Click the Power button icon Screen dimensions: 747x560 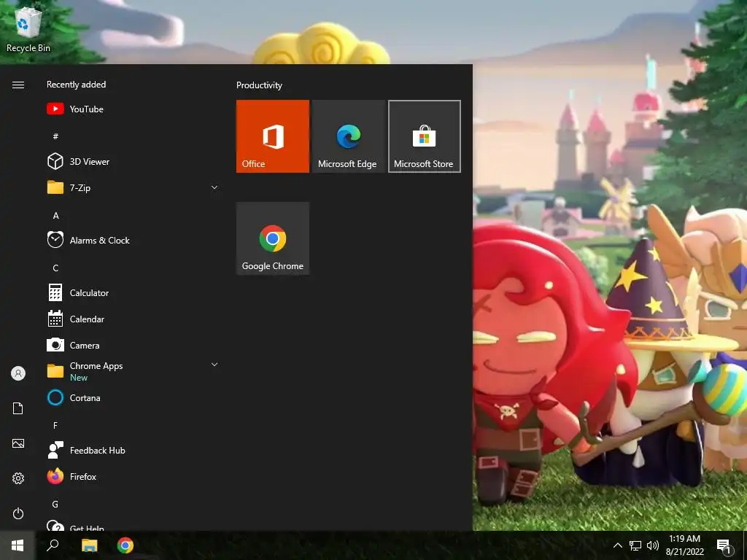pyautogui.click(x=18, y=513)
